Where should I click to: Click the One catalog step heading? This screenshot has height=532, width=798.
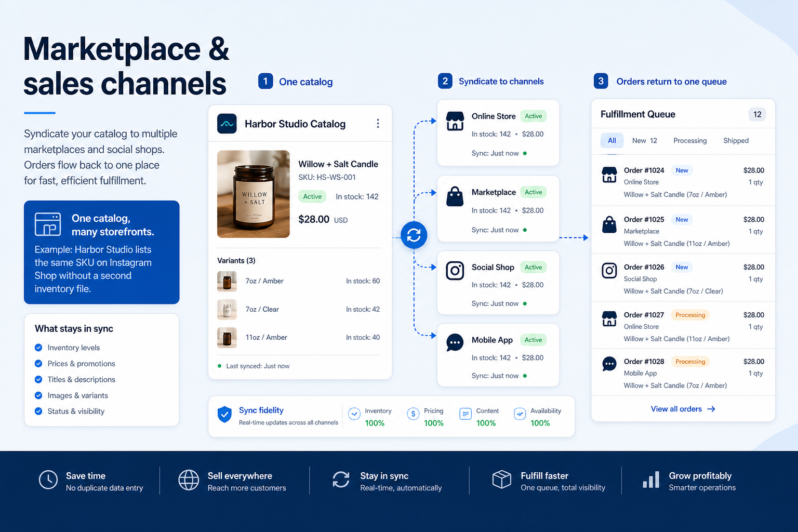tap(305, 82)
